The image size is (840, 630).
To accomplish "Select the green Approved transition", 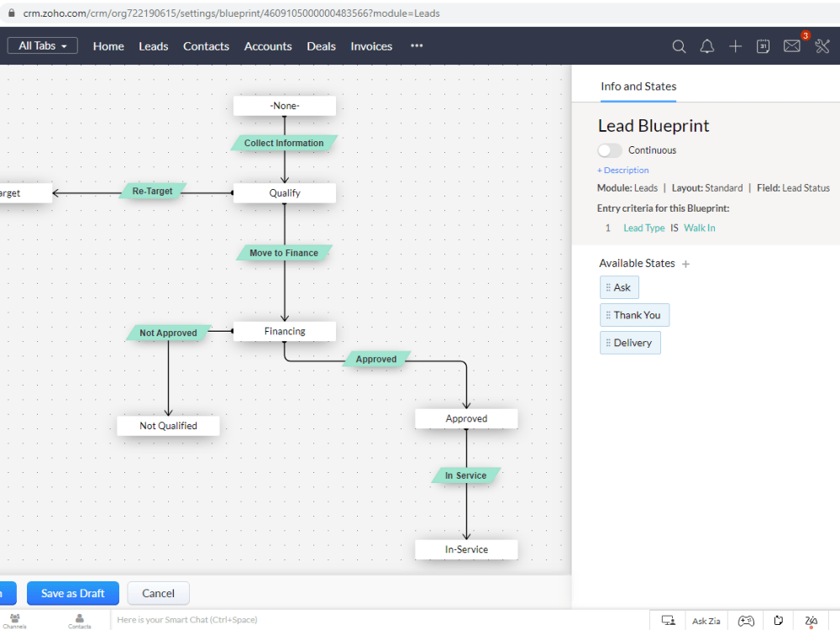I will 376,359.
